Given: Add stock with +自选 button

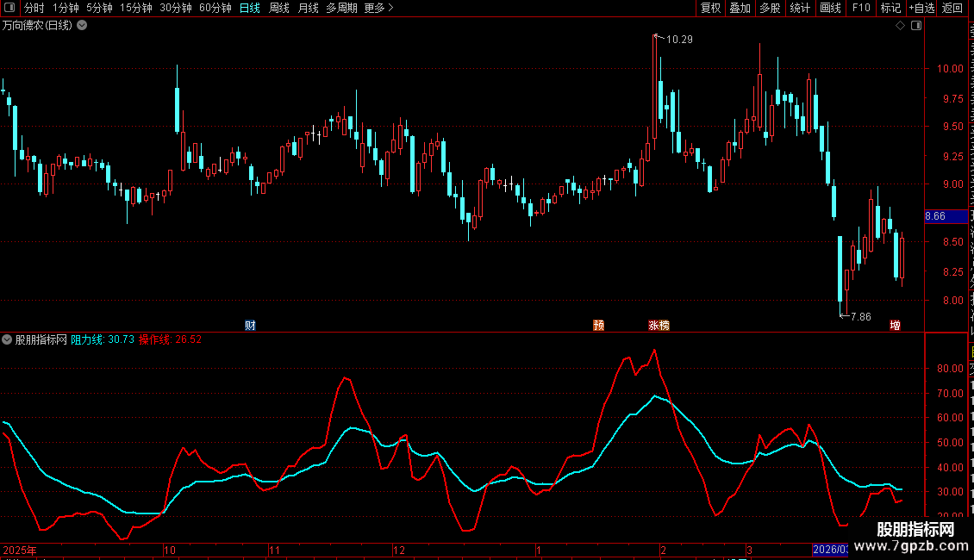Looking at the screenshot, I should pyautogui.click(x=921, y=8).
